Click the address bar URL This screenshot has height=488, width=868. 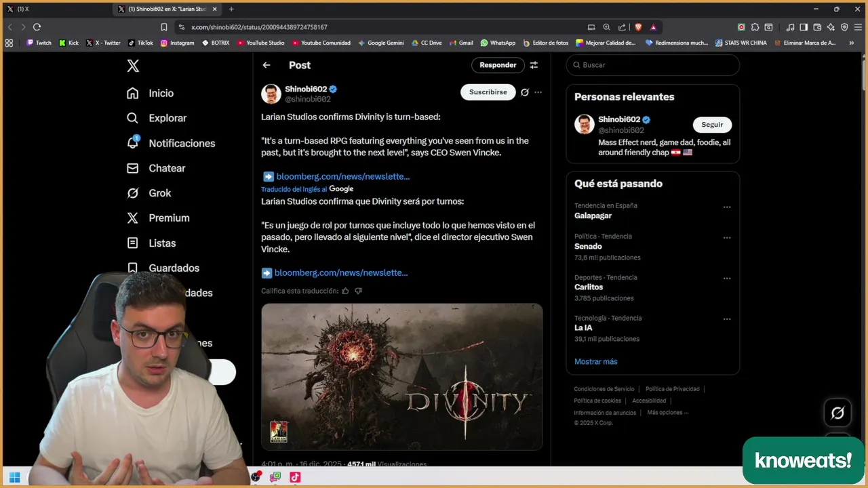click(x=259, y=27)
